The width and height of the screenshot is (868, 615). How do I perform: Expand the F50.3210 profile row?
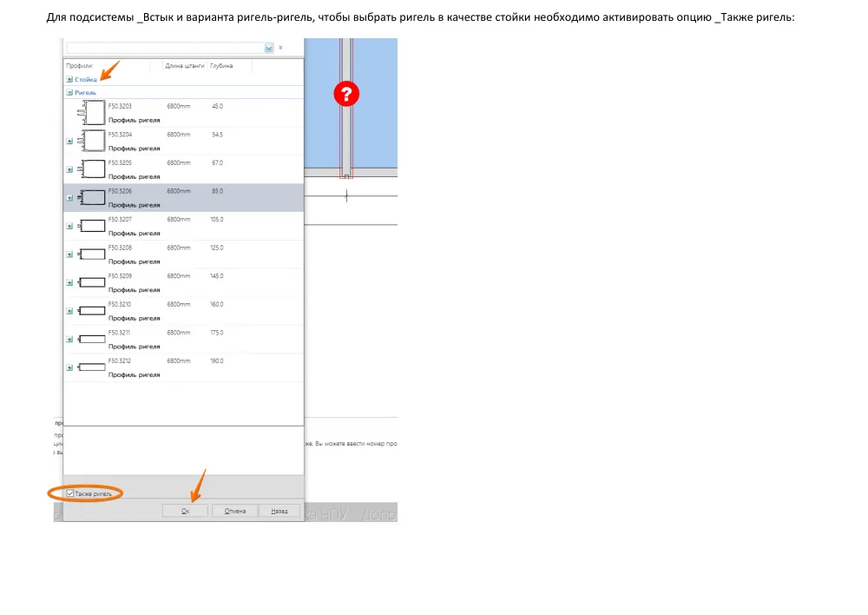point(69,311)
